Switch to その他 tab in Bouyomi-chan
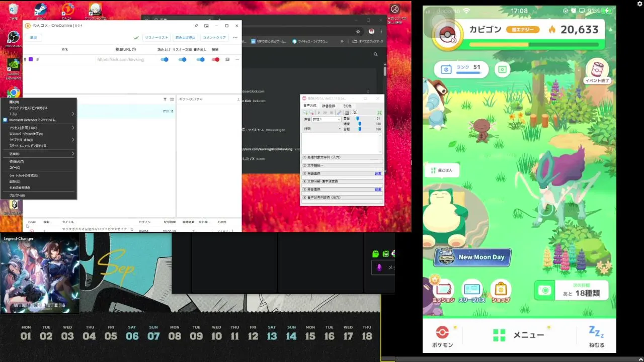The height and width of the screenshot is (362, 644). (347, 106)
